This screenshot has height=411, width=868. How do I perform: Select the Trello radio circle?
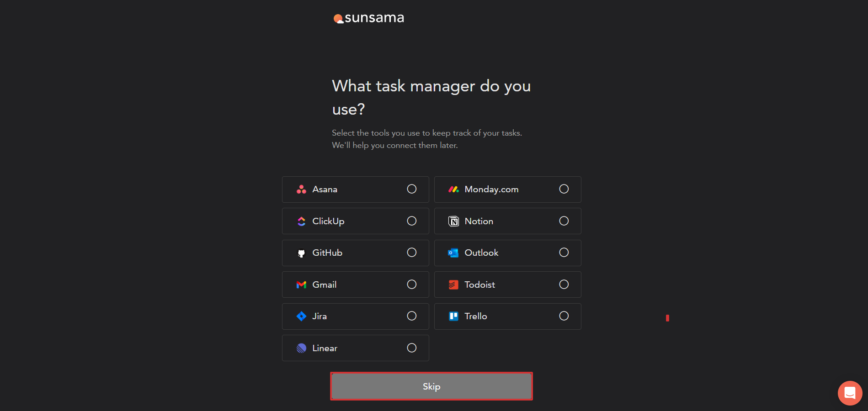(564, 316)
